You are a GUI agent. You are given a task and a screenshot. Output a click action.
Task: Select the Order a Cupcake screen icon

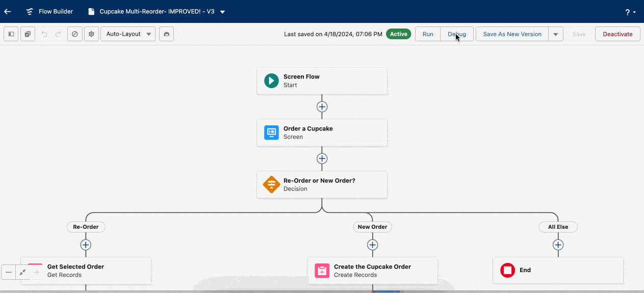271,132
